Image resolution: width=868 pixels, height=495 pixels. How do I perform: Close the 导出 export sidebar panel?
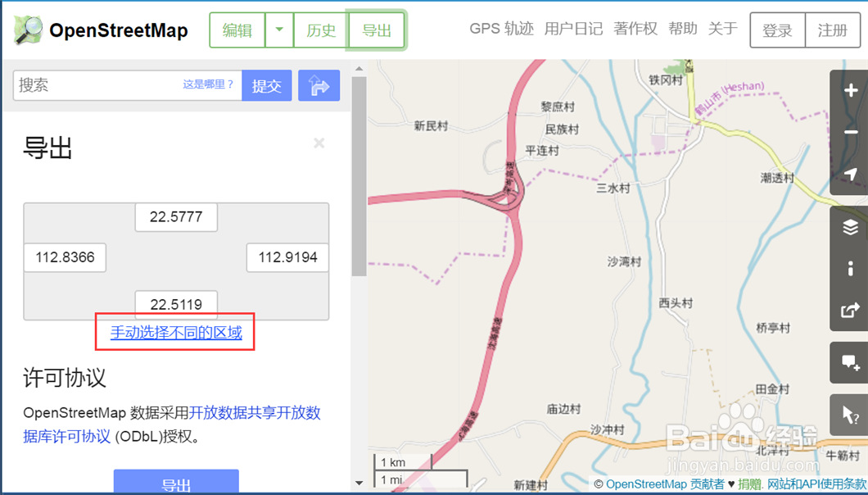pyautogui.click(x=319, y=143)
